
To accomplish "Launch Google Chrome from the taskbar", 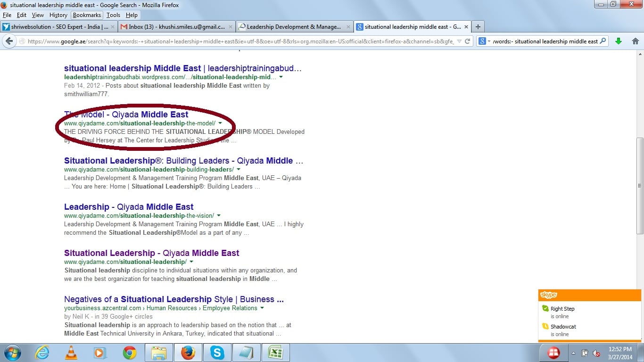I will click(x=130, y=353).
